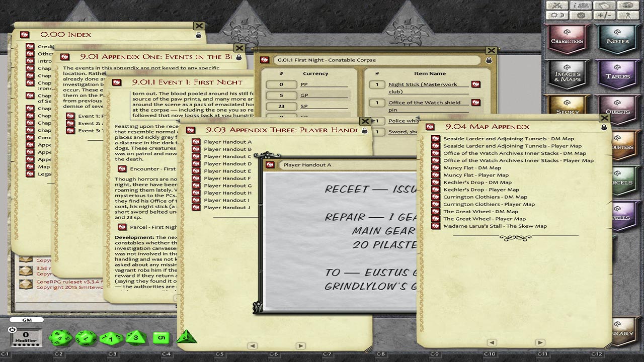Go to next page in Map Appendix
Viewport: 644px width, 362px height.
[x=540, y=342]
